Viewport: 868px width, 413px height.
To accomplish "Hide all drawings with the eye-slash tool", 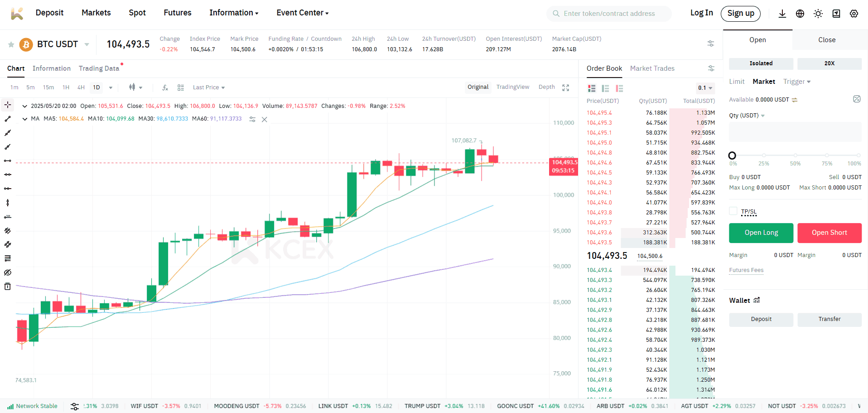I will point(7,272).
